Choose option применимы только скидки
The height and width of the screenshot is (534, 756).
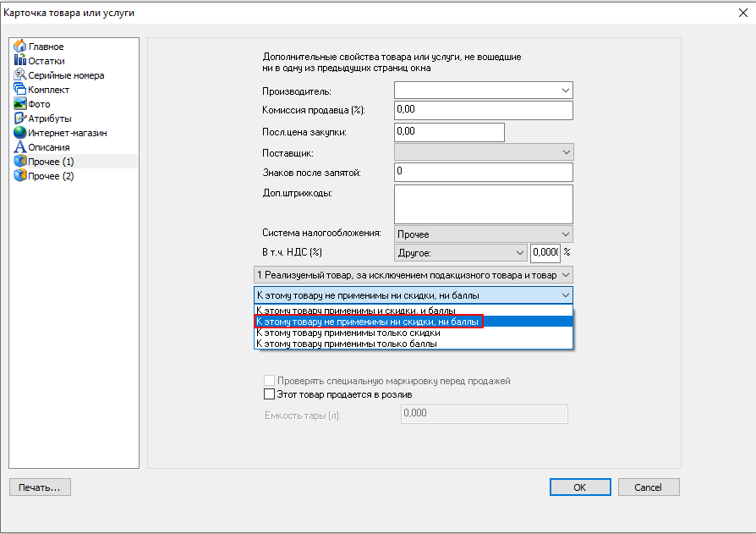414,333
